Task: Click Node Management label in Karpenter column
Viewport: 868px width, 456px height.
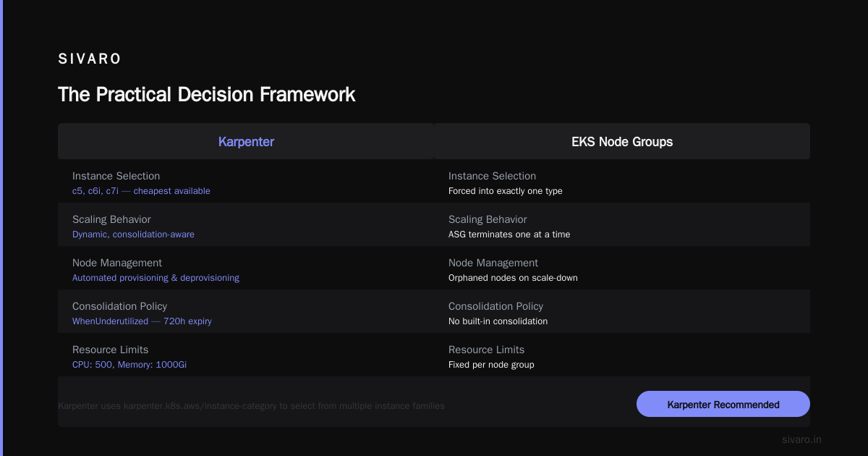Action: click(x=117, y=263)
